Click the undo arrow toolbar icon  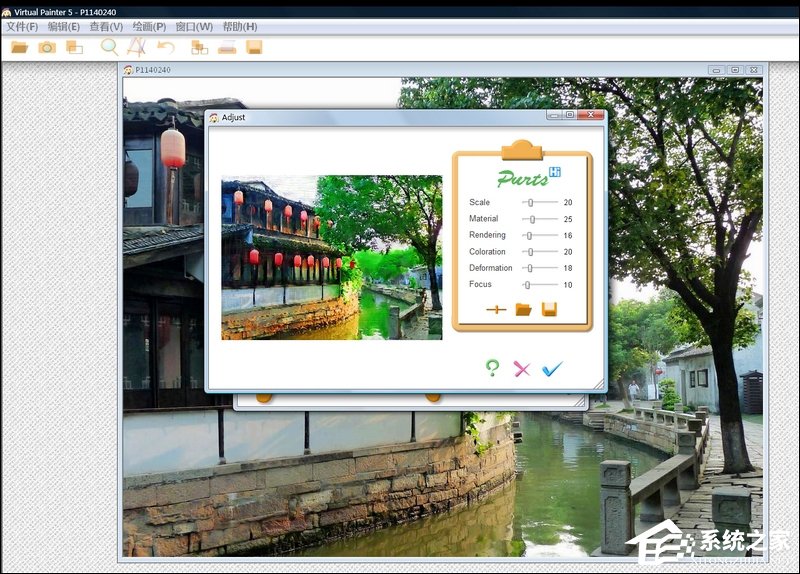[166, 47]
